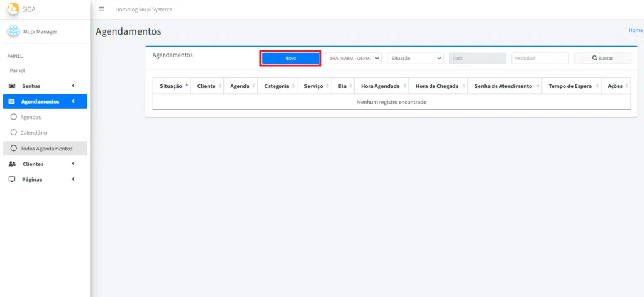Click the Pesquisar text input field
Screen dimensions: 644x297
[540, 58]
